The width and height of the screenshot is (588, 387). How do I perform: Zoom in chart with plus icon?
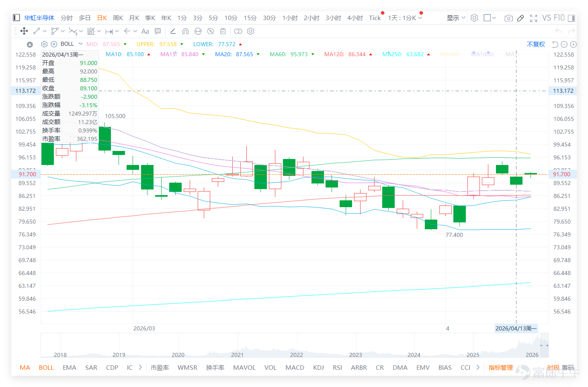tap(574, 44)
